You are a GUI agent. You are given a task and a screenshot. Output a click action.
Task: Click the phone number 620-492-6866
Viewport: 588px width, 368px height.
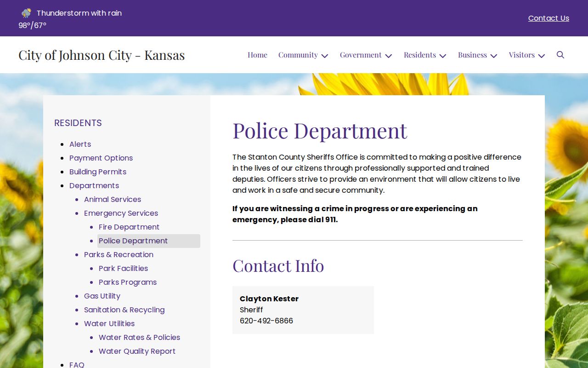(266, 321)
